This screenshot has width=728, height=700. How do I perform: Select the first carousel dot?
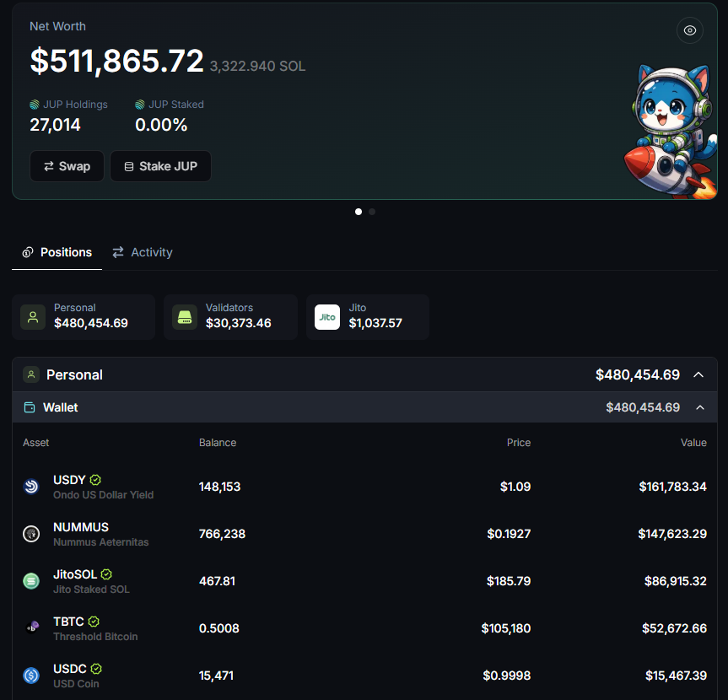click(x=359, y=212)
